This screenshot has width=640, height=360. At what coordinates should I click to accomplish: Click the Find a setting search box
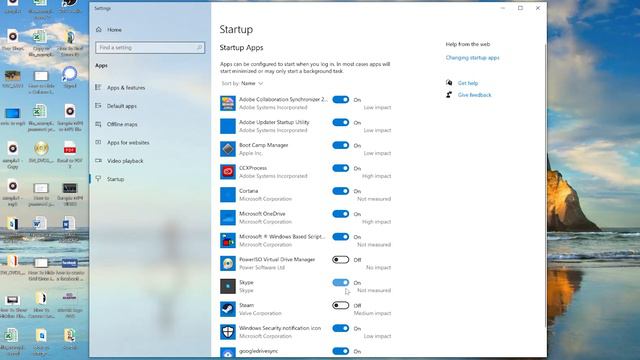150,48
